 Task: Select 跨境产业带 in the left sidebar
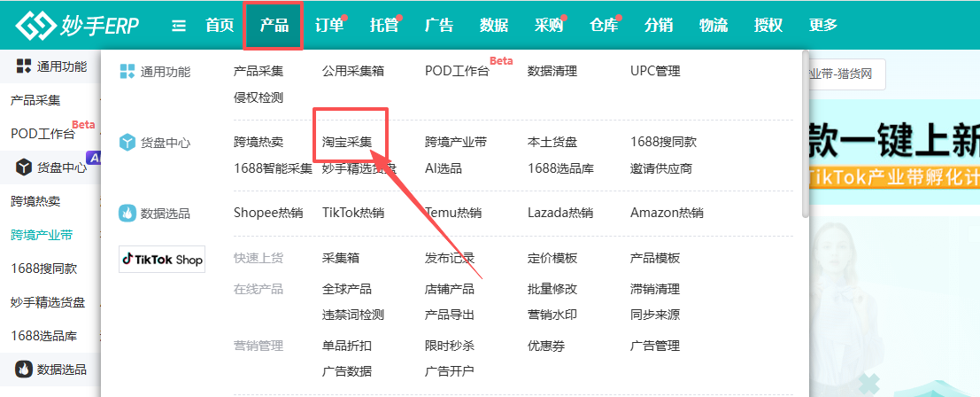(x=42, y=235)
